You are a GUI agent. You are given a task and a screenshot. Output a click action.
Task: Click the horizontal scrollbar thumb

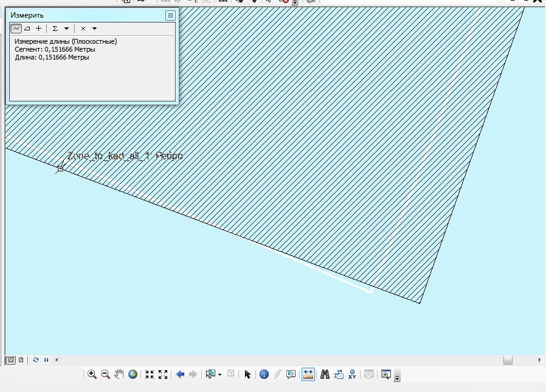508,360
